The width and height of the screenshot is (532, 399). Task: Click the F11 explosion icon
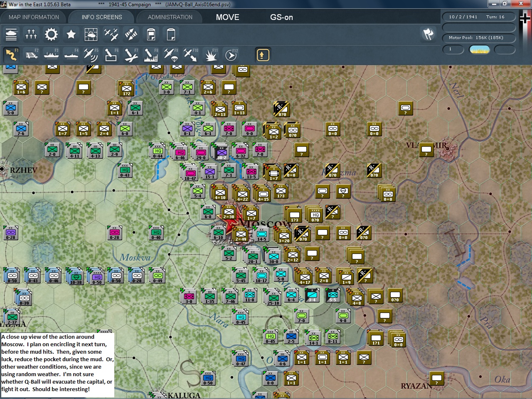coord(211,55)
